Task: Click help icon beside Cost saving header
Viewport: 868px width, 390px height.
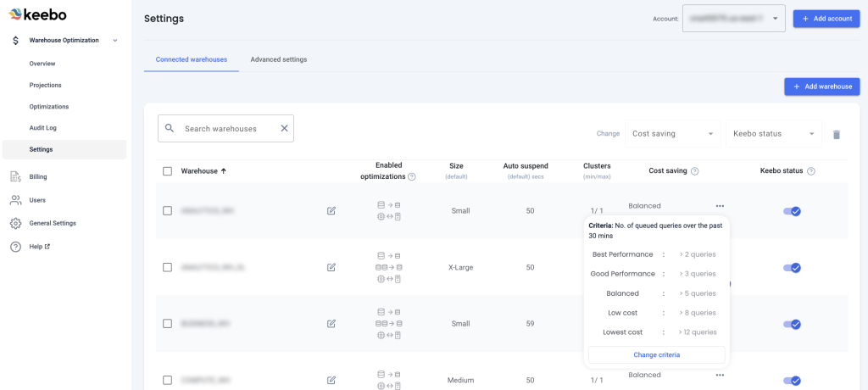Action: (695, 171)
